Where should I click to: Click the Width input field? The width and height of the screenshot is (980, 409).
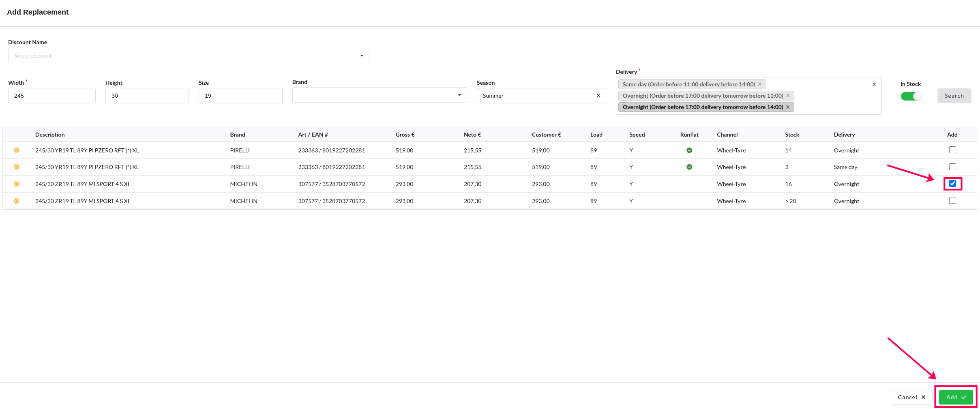(52, 96)
